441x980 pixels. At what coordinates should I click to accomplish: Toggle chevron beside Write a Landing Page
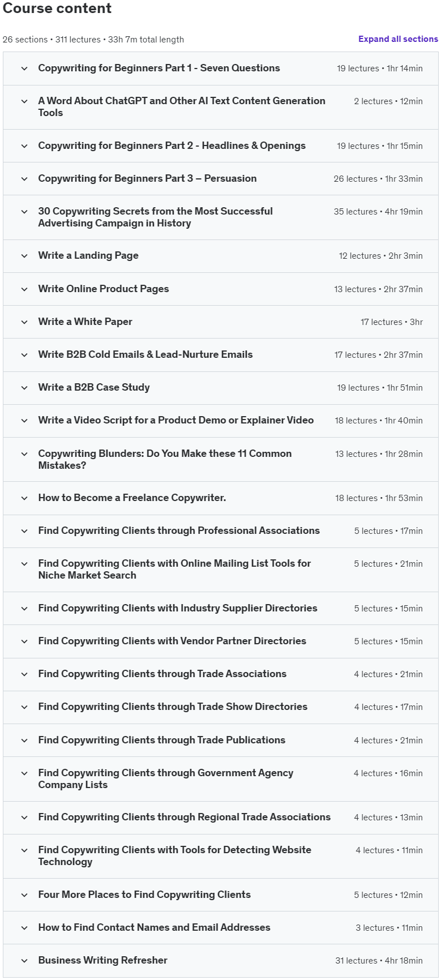coord(24,256)
